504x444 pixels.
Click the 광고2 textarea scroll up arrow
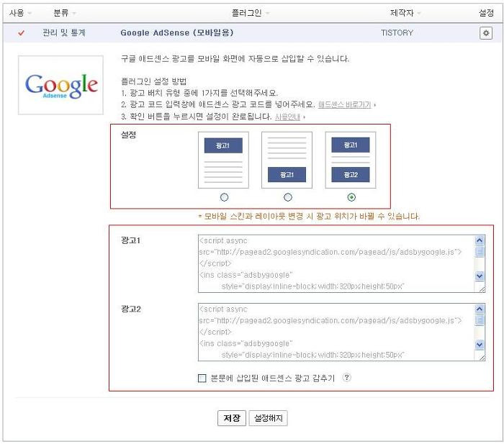click(x=480, y=309)
